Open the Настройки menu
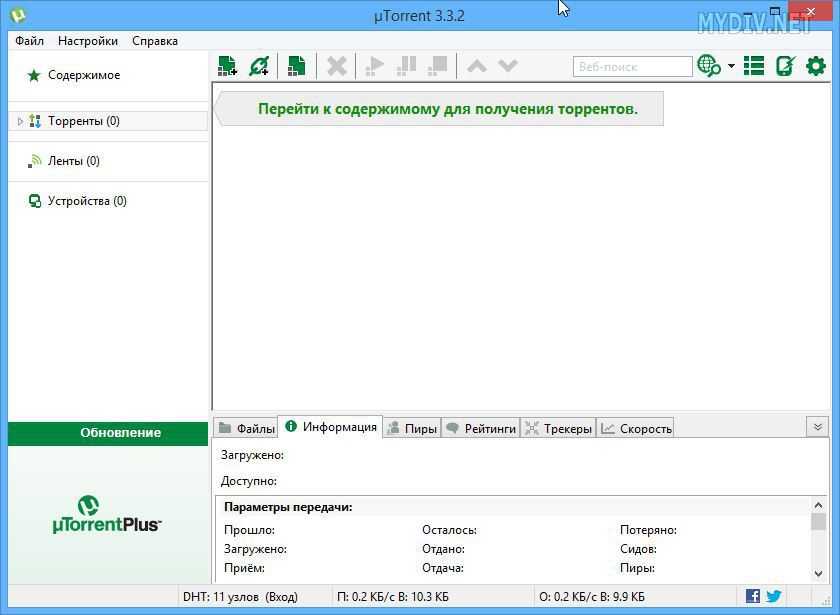Viewport: 840px width, 615px height. click(x=88, y=41)
